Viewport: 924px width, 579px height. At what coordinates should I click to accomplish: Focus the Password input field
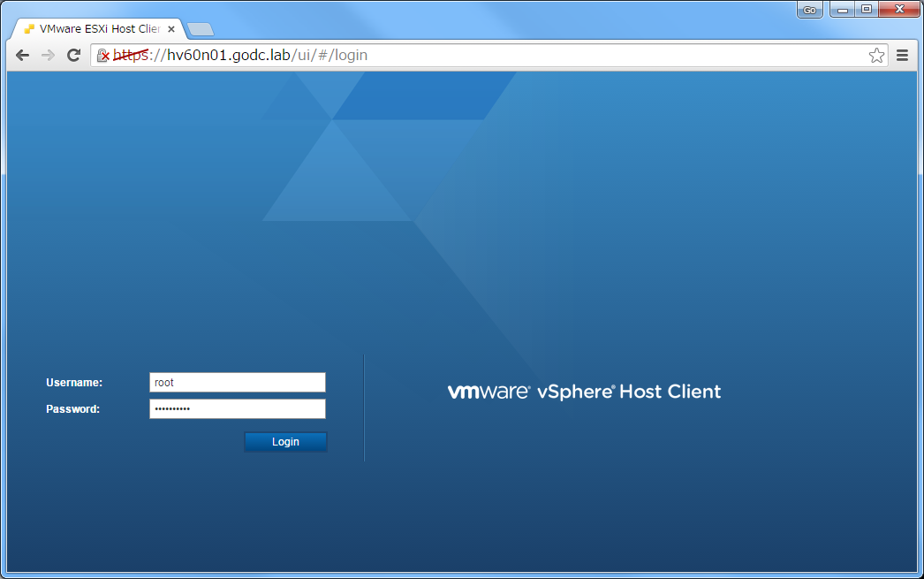point(238,408)
